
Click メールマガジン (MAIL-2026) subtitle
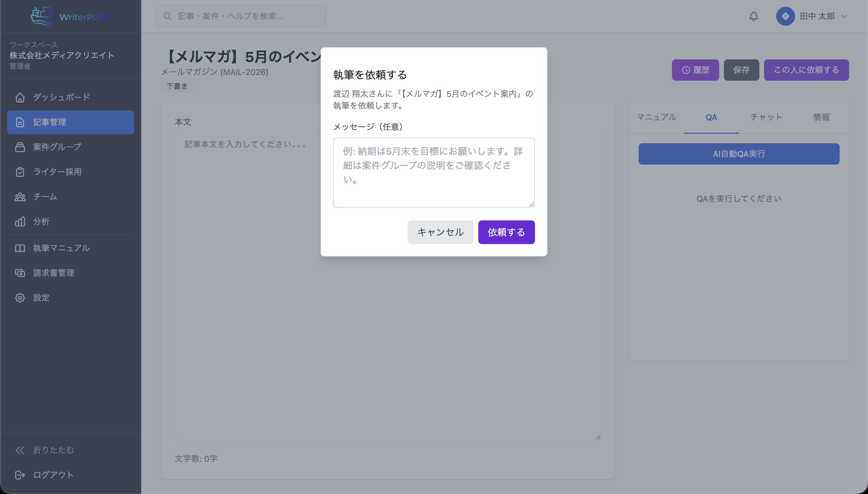214,72
